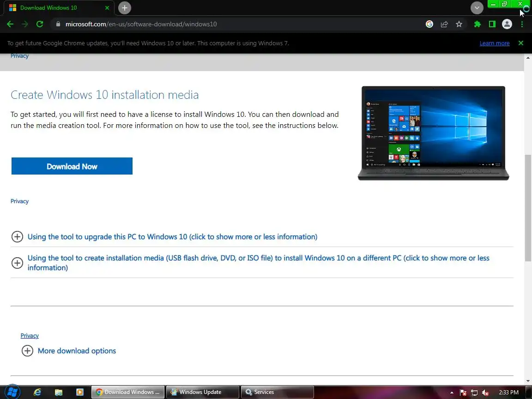Launch Internet Explorer from taskbar
The image size is (532, 399).
[x=37, y=392]
